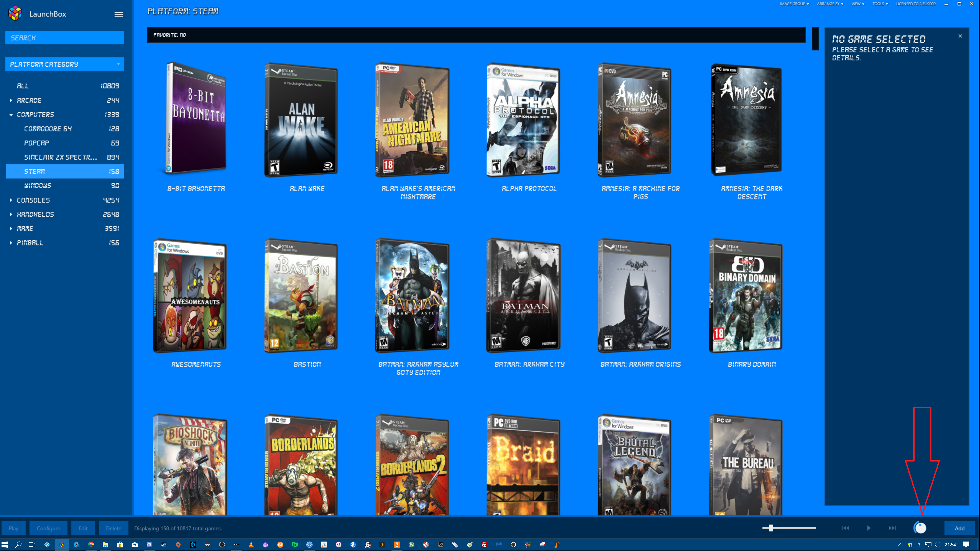Image resolution: width=980 pixels, height=551 pixels.
Task: Select Batman: Arkham Asylum GOTY cover
Action: coord(412,295)
